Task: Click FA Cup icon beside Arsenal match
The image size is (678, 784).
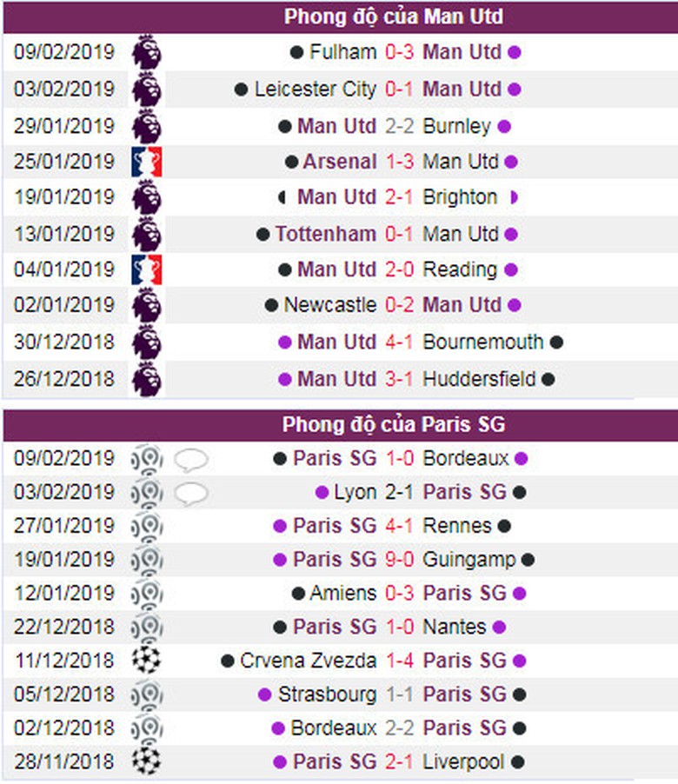Action: pyautogui.click(x=147, y=162)
